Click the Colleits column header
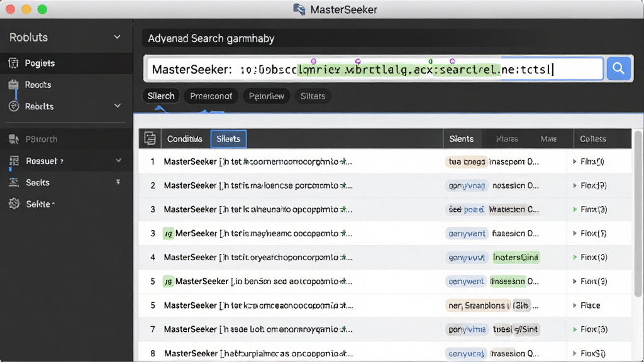Viewport: 644px width, 362px height. [x=592, y=139]
